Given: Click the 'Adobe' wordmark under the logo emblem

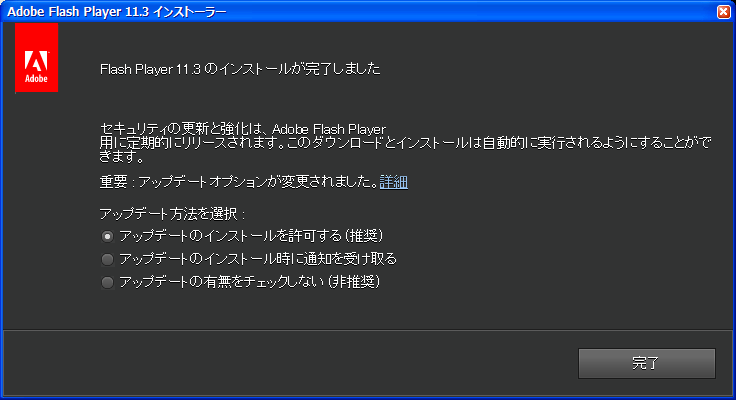Looking at the screenshot, I should pyautogui.click(x=37, y=79).
